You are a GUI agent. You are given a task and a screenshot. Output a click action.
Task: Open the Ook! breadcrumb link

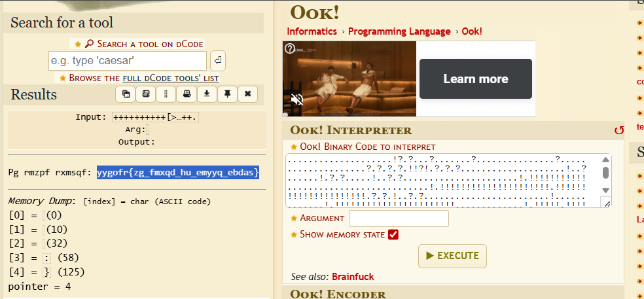472,31
